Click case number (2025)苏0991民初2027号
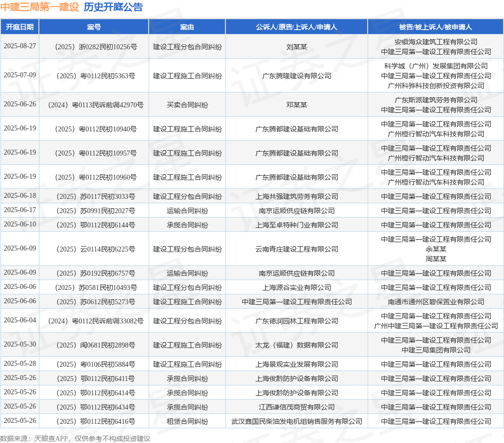 tap(96, 211)
